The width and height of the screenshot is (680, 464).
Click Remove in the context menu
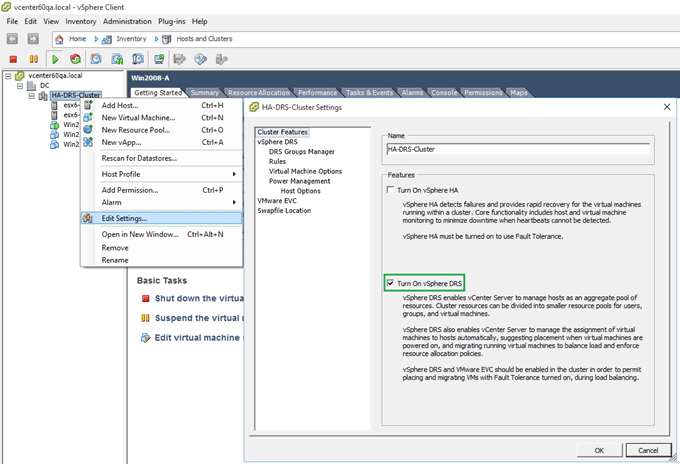point(161,248)
